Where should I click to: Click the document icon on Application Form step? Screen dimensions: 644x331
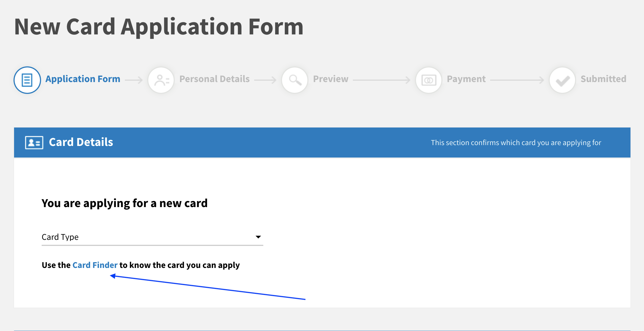click(x=28, y=79)
